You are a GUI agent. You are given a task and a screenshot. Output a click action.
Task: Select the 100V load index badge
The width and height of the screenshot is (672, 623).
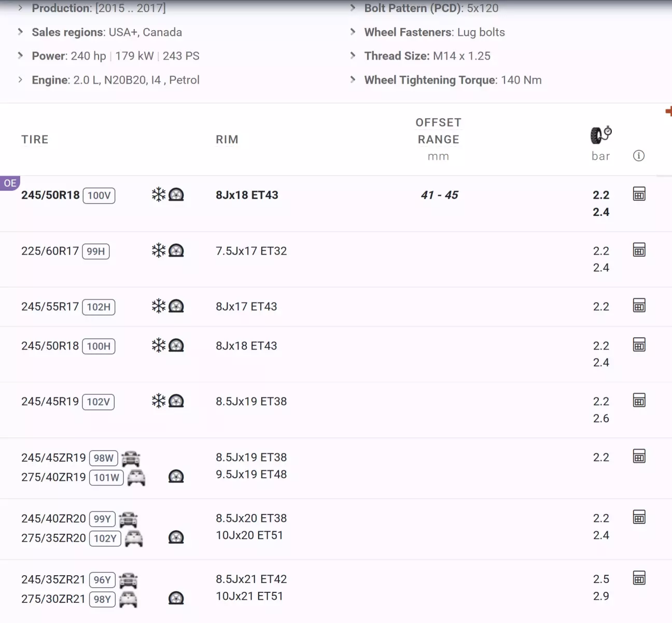pyautogui.click(x=99, y=196)
